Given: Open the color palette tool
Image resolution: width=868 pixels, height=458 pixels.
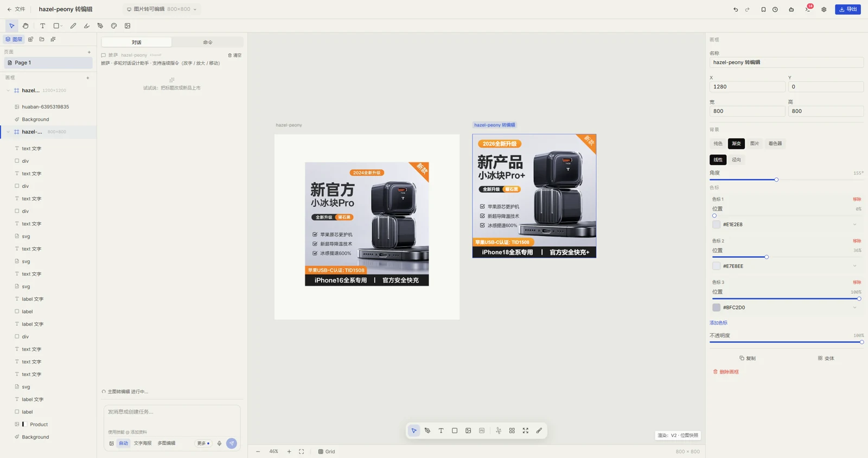Looking at the screenshot, I should pos(114,26).
